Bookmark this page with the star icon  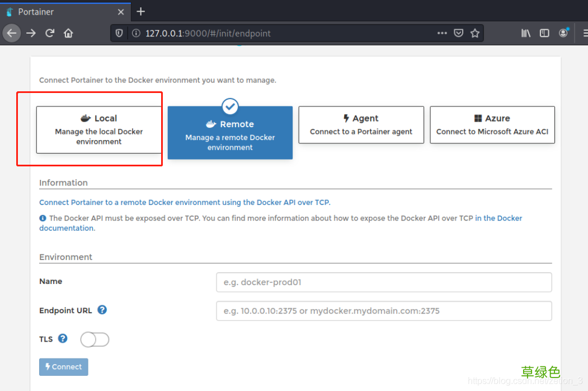pyautogui.click(x=475, y=32)
